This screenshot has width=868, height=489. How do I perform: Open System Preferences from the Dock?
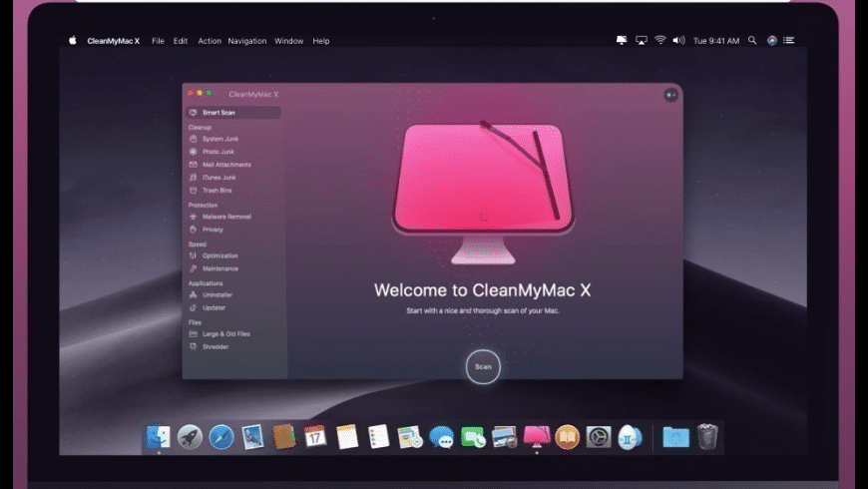click(599, 437)
